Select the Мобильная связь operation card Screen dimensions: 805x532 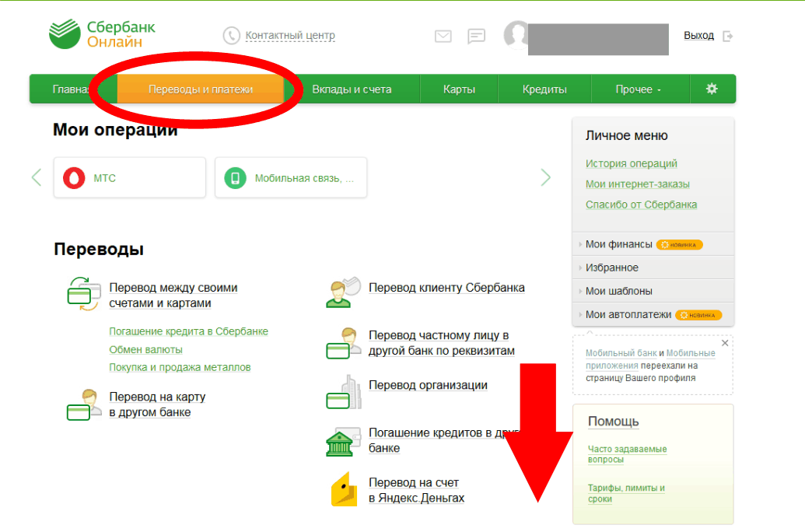(x=291, y=177)
